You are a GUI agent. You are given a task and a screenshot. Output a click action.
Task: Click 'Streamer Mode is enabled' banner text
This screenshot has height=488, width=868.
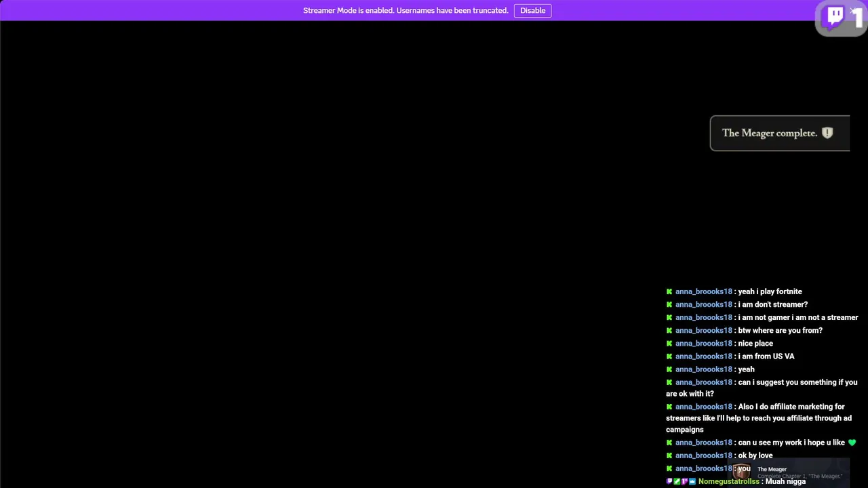(406, 10)
